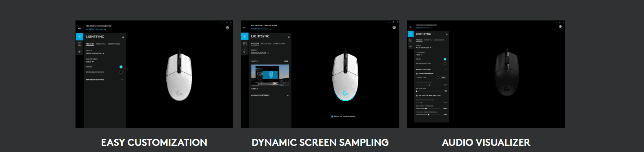Click black mouse image in Audio Visualizer window
Viewport: 644px width, 152px height.
(x=506, y=72)
